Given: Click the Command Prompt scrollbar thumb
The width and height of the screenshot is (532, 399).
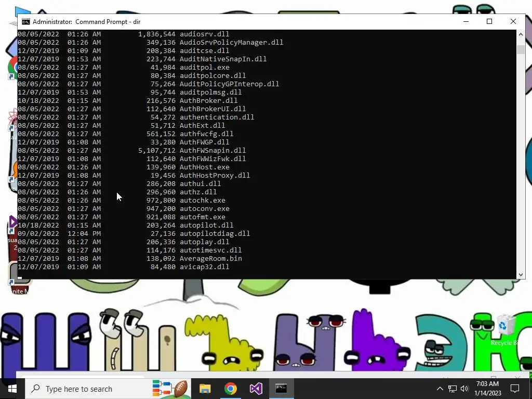Looking at the screenshot, I should click(521, 49).
